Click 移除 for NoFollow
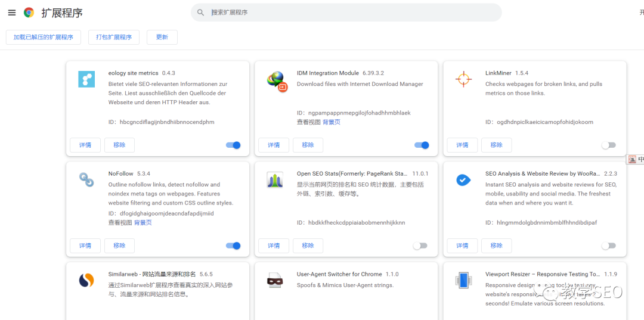The image size is (644, 320). (119, 246)
